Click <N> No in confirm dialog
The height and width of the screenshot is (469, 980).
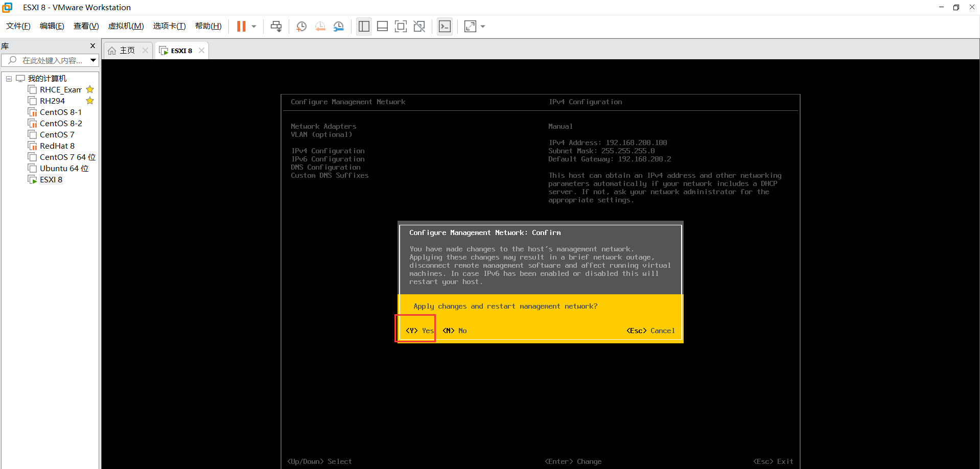pos(455,331)
